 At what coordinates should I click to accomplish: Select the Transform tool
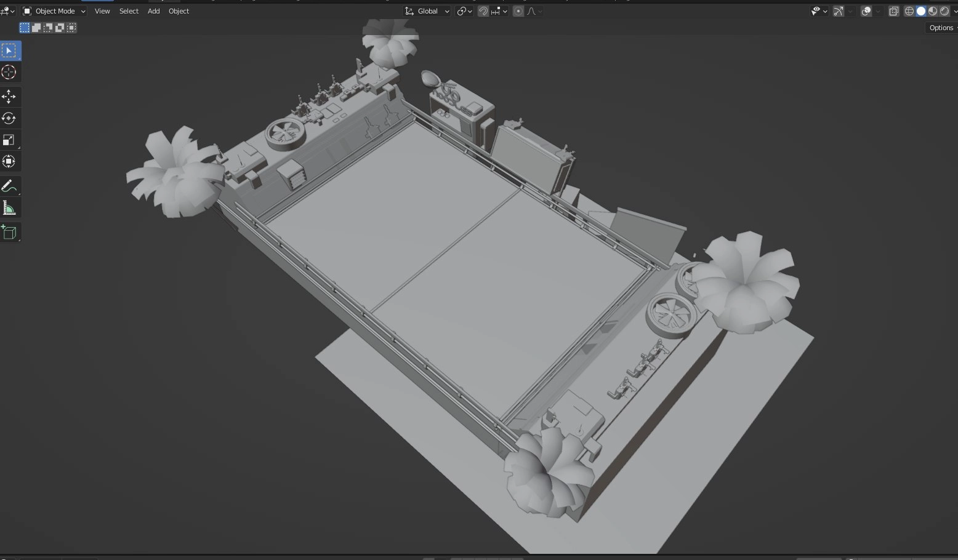[x=9, y=162]
